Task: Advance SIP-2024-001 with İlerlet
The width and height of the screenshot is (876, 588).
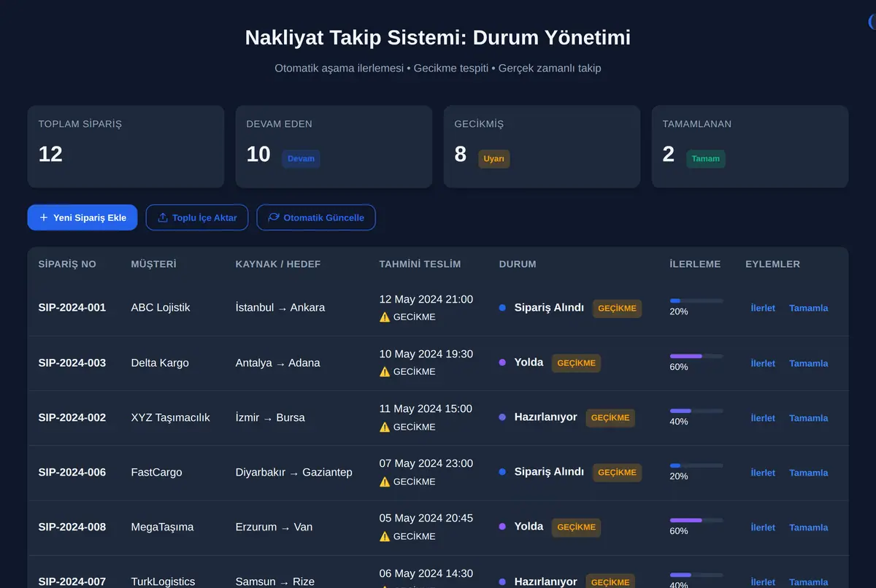Action: tap(763, 308)
